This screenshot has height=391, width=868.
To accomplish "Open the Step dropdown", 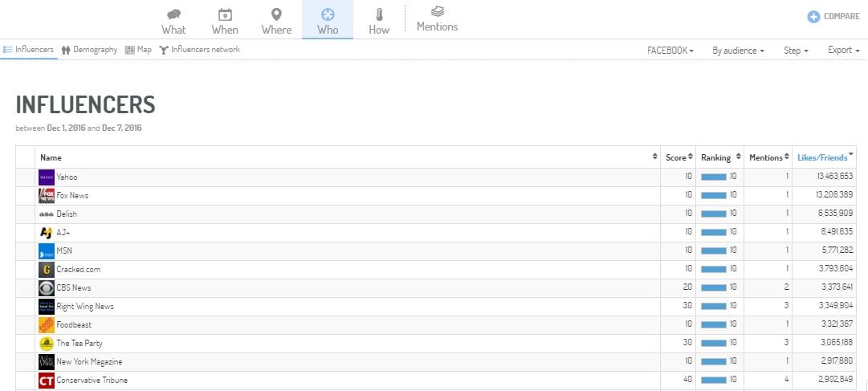I will 796,51.
